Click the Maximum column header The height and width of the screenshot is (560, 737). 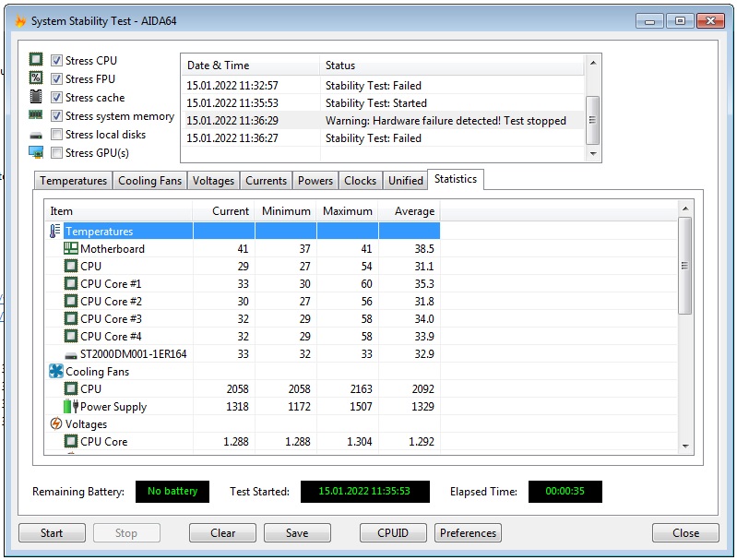(348, 211)
